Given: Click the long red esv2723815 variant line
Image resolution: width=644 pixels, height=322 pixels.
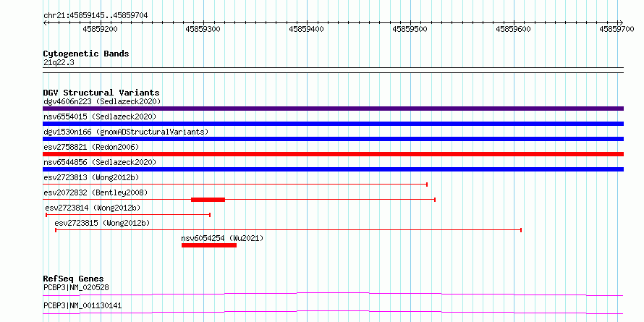Looking at the screenshot, I should (288, 230).
